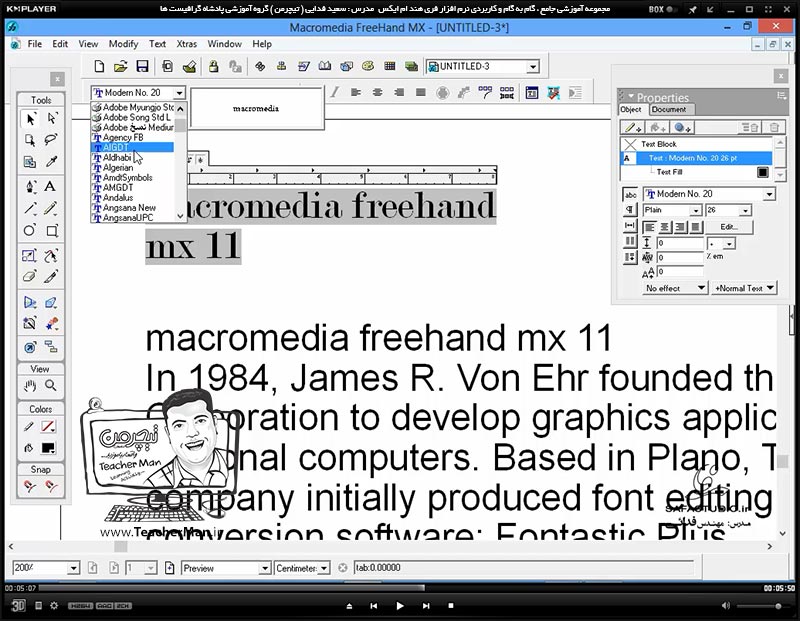
Task: Open the UNTITLED-3 document dropdown
Action: click(533, 67)
